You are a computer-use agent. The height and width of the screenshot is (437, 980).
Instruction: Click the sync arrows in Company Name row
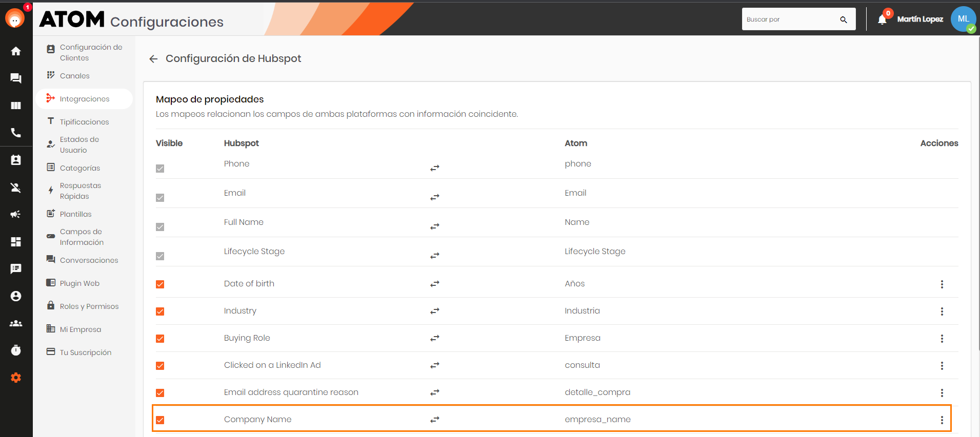(435, 420)
